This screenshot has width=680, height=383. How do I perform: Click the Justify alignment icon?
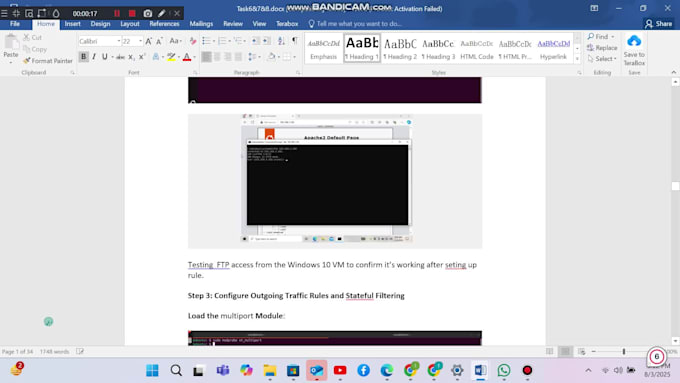point(238,57)
